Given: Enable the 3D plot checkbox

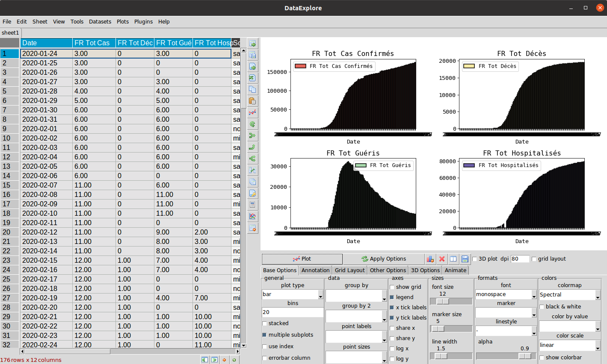Looking at the screenshot, I should tap(474, 259).
